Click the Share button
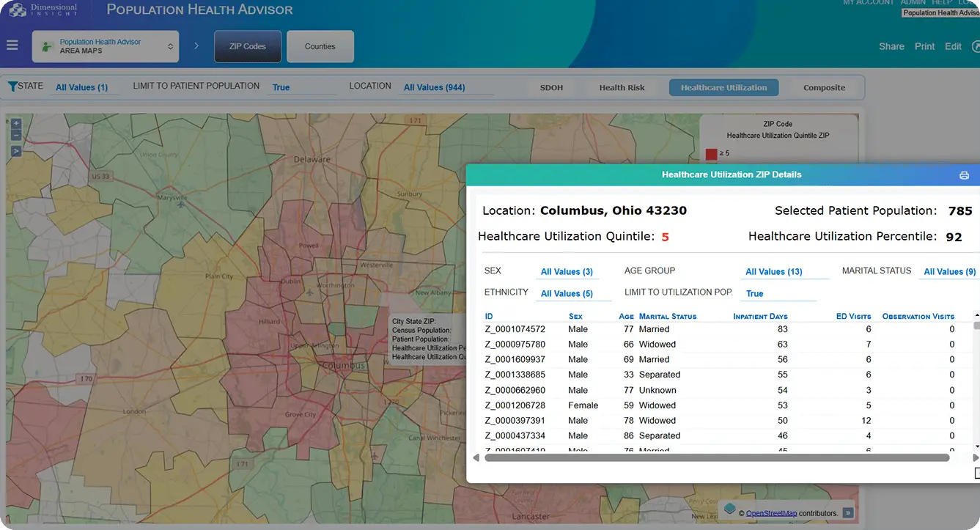Viewport: 980px width, 530px height. coord(891,46)
